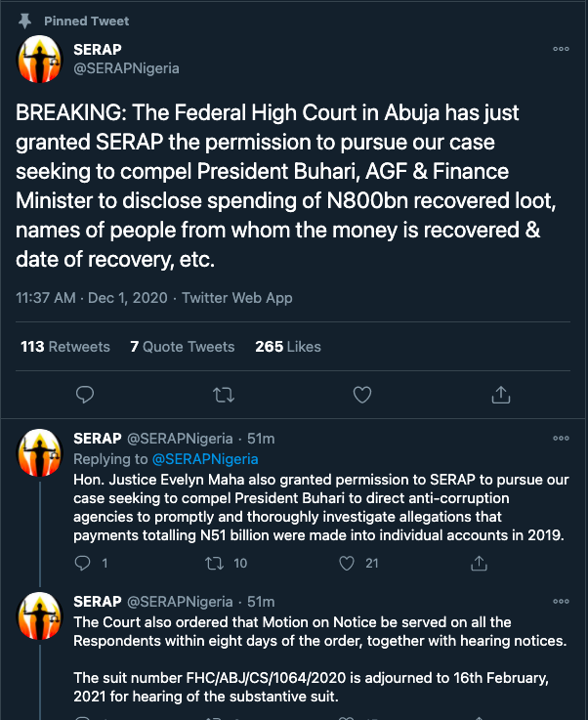This screenshot has width=588, height=720.
Task: View the 113 Retweets list
Action: [x=65, y=347]
